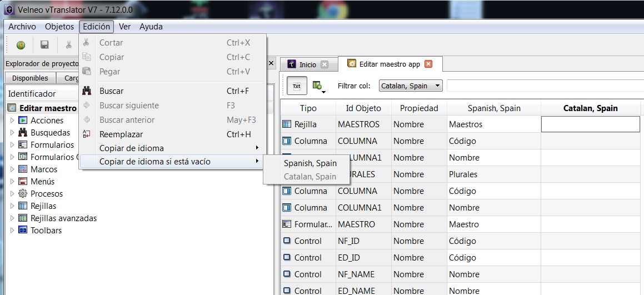The width and height of the screenshot is (644, 295).
Task: Expand the Marcos tree node
Action: (12, 169)
